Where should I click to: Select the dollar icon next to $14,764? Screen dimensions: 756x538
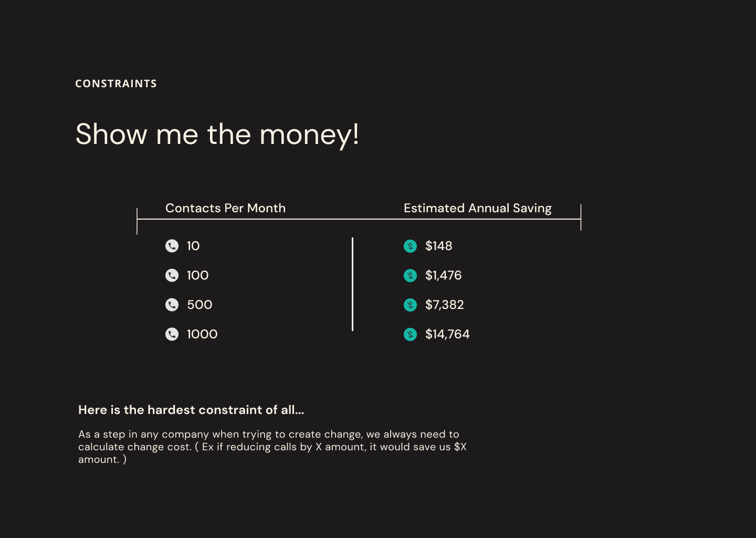pyautogui.click(x=410, y=334)
